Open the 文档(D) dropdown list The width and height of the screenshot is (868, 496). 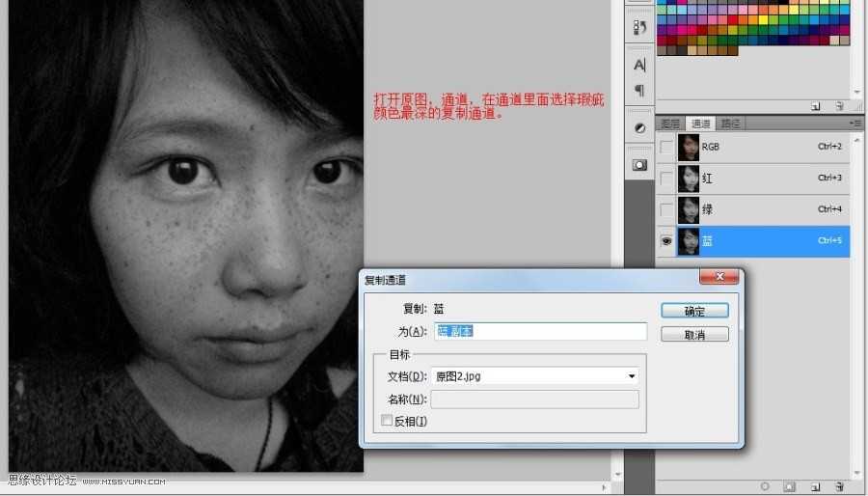[x=631, y=376]
